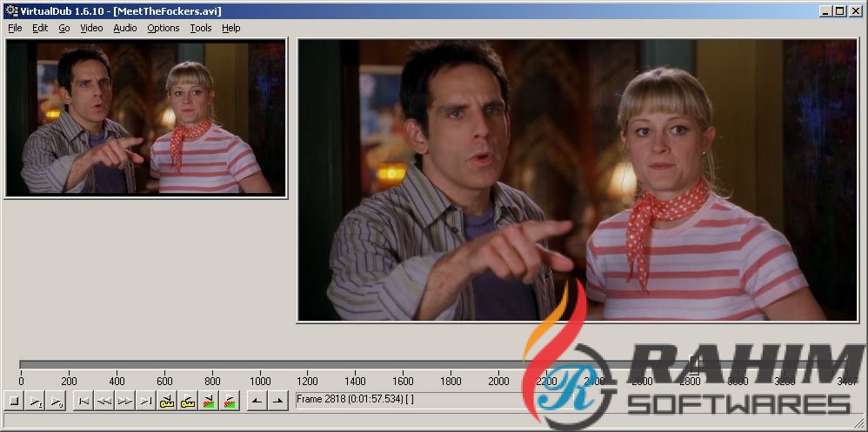Viewport: 868px width, 432px height.
Task: Minimize the VirtualDub window
Action: 826,10
